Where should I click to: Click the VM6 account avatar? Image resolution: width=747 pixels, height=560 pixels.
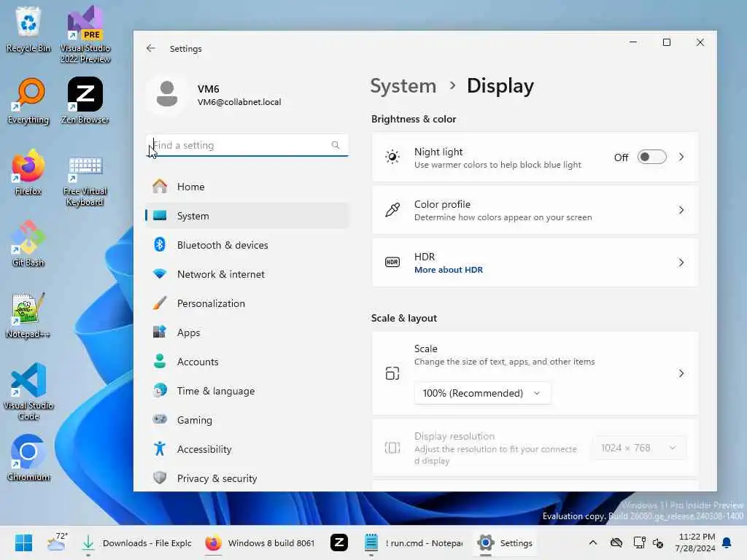(167, 95)
